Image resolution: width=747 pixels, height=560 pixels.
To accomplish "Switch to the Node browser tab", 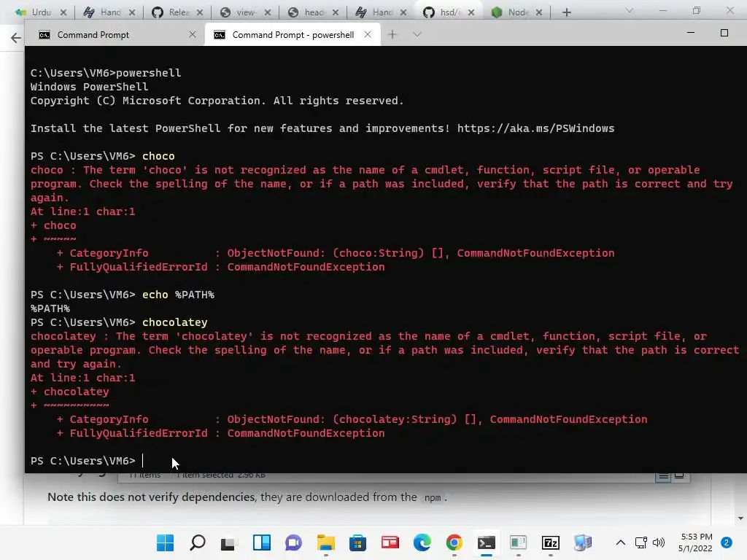I will (x=516, y=12).
